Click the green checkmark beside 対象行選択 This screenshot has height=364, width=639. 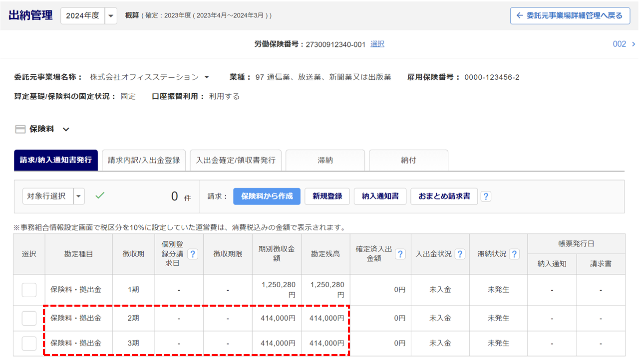pyautogui.click(x=100, y=196)
